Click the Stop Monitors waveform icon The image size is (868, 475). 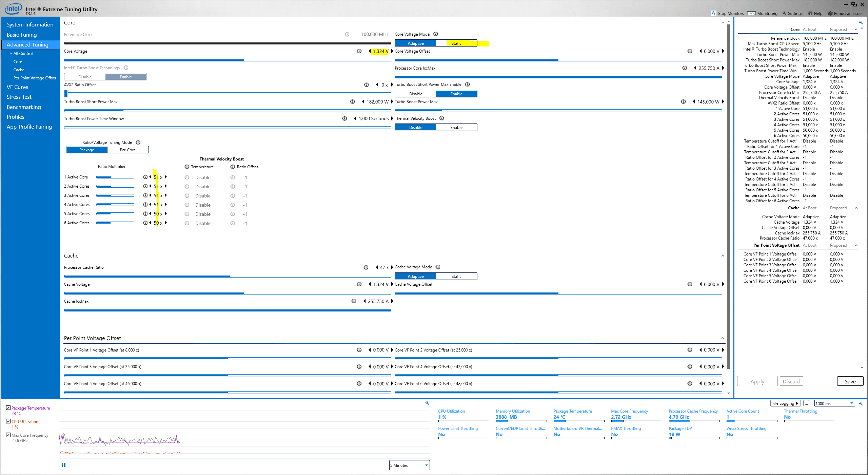(x=714, y=13)
